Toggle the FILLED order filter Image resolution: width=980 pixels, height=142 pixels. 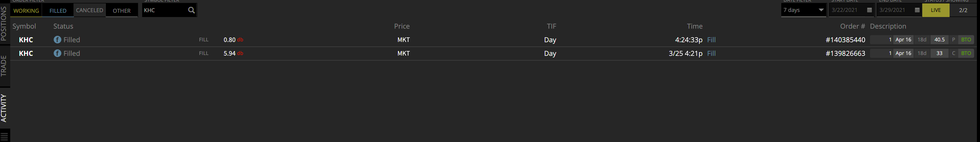[58, 11]
